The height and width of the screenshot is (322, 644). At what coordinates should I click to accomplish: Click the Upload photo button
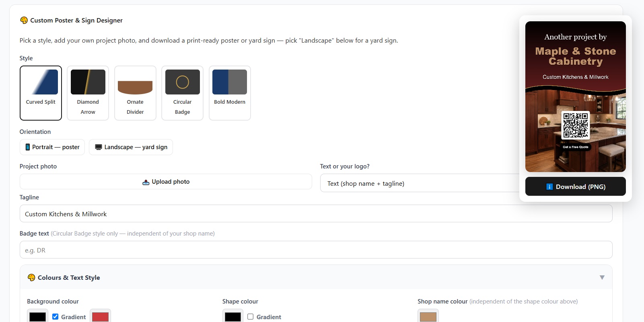point(166,182)
